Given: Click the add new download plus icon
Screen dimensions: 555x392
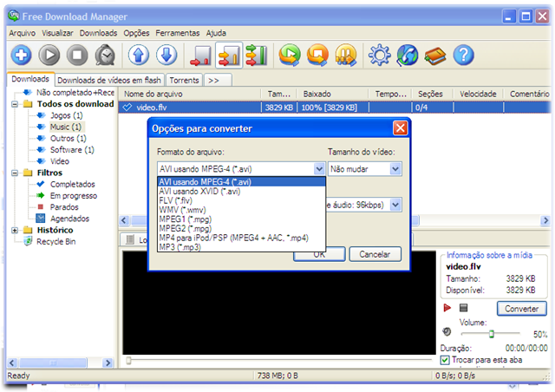Looking at the screenshot, I should [21, 56].
